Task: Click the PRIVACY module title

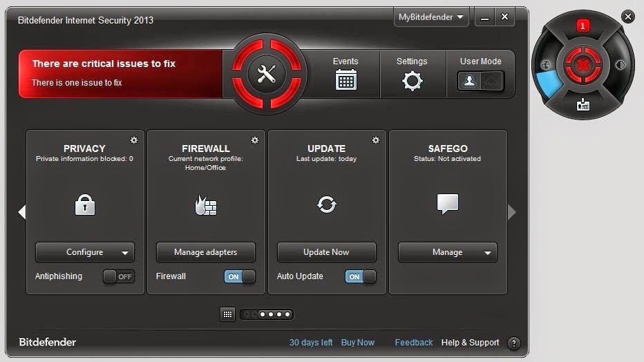Action: point(84,148)
